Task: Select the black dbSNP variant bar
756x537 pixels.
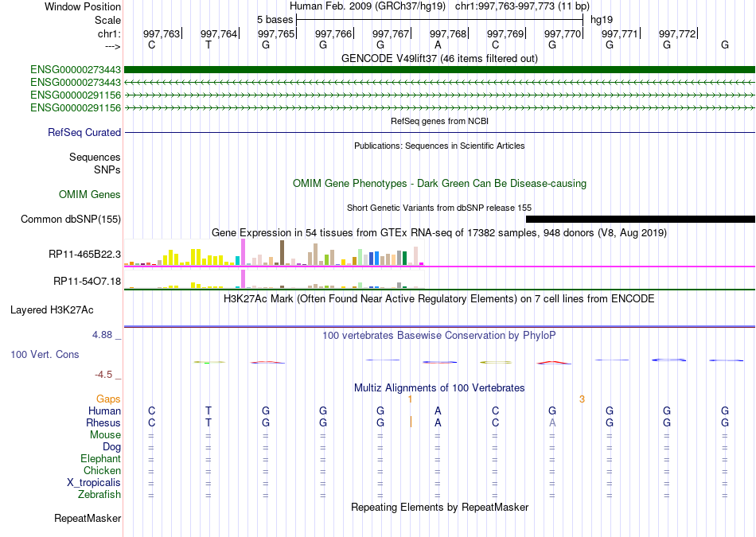Action: (x=641, y=220)
